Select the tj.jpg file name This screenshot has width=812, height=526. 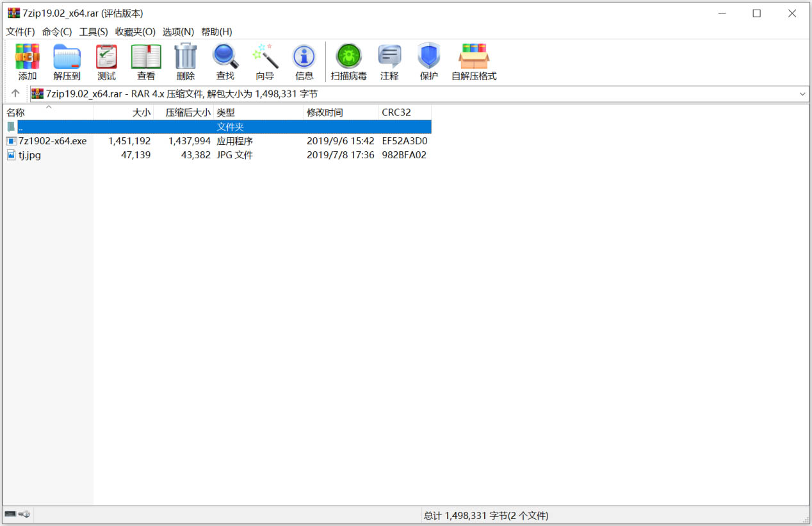coord(29,155)
